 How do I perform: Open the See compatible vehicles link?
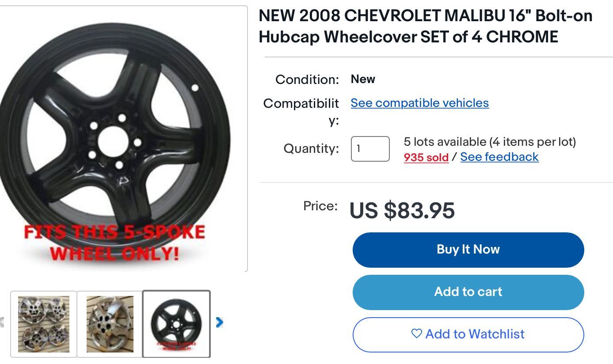(419, 103)
